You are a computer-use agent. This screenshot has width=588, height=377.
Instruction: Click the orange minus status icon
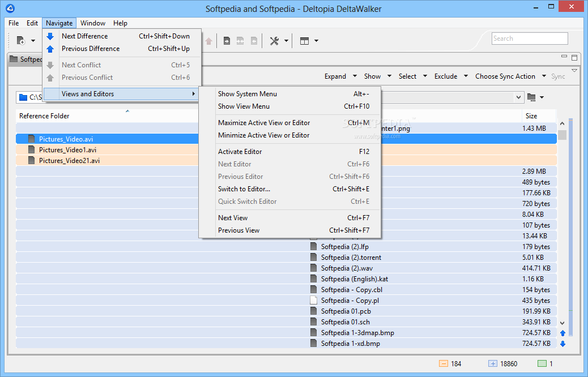(443, 363)
